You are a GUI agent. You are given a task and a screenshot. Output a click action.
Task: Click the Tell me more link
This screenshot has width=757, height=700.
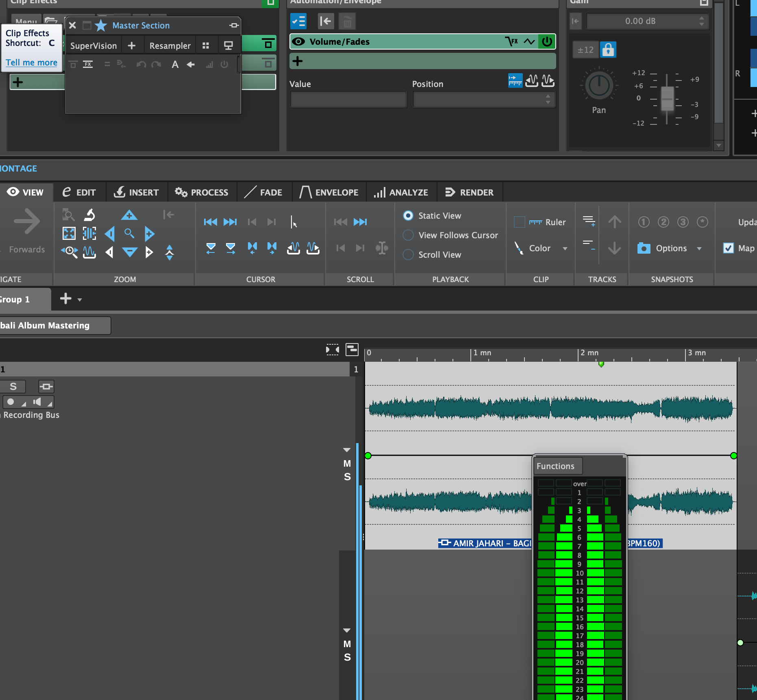click(x=31, y=63)
